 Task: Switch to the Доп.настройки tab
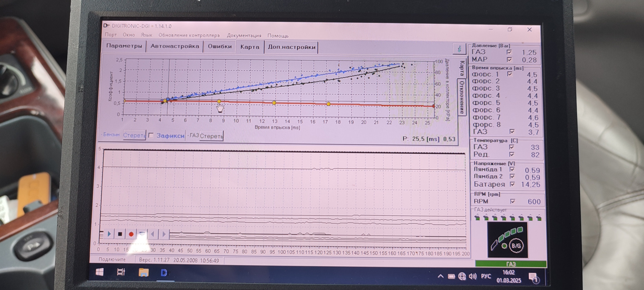(291, 47)
